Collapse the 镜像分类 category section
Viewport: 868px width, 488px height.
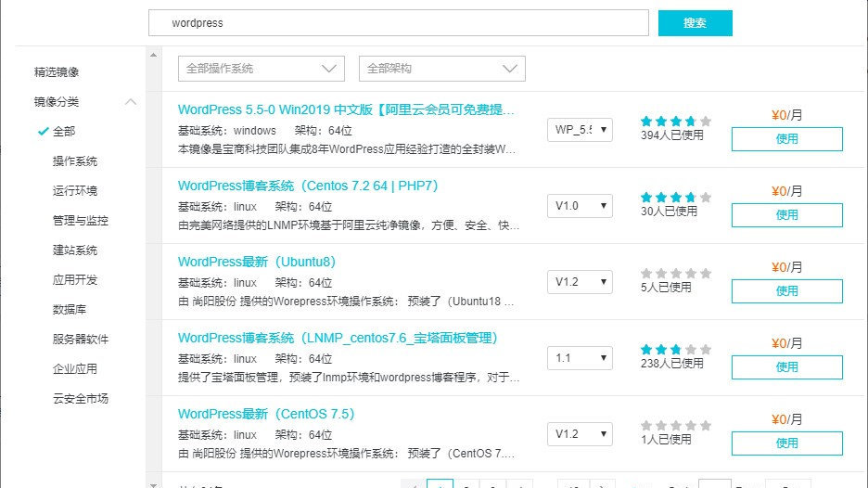tap(131, 102)
